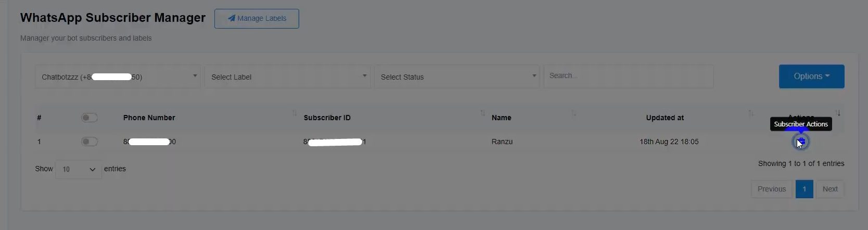
Task: Click Name column sort arrows
Action: coord(573,113)
